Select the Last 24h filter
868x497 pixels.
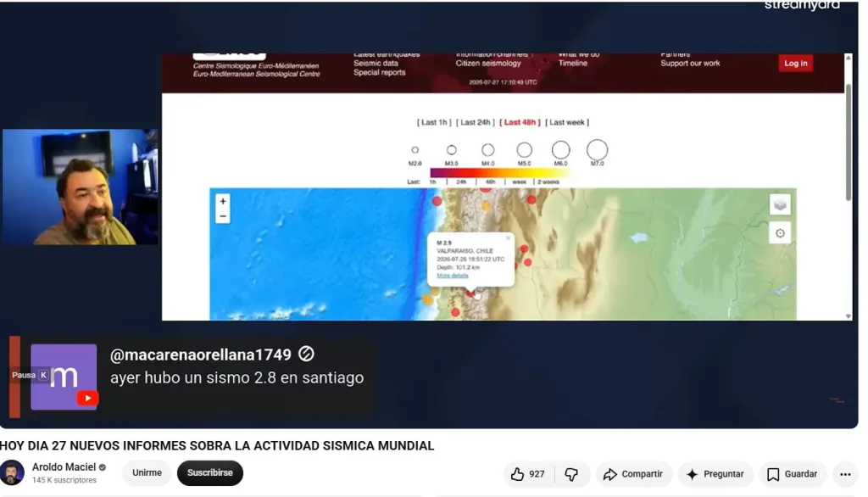coord(476,122)
